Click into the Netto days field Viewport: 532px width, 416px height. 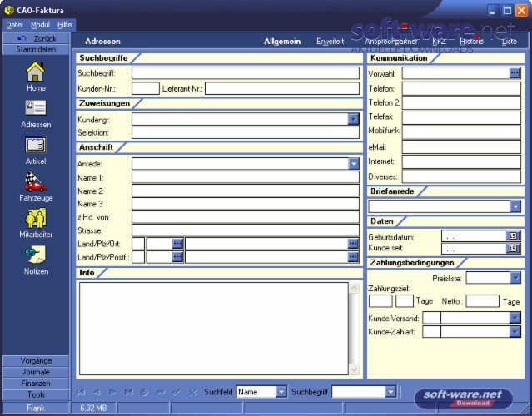point(483,301)
